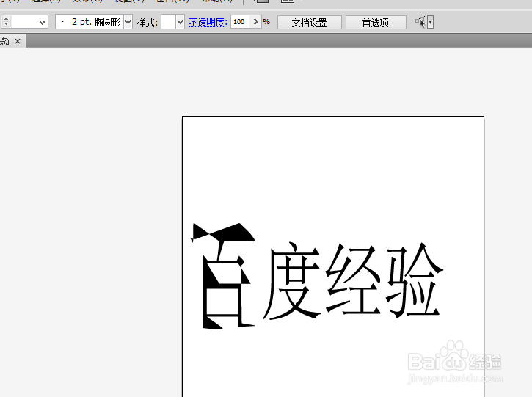Open the 首选项 preferences dialog
The height and width of the screenshot is (397, 532).
click(x=376, y=23)
